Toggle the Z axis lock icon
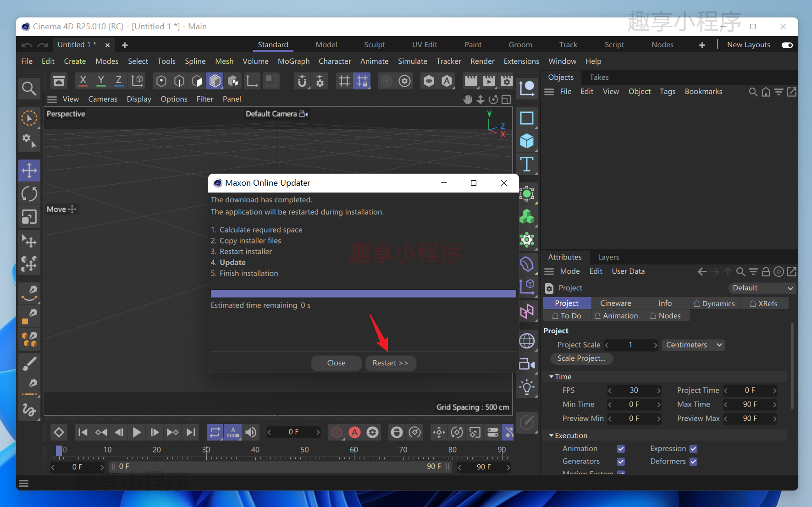Image resolution: width=812 pixels, height=507 pixels. coord(119,81)
